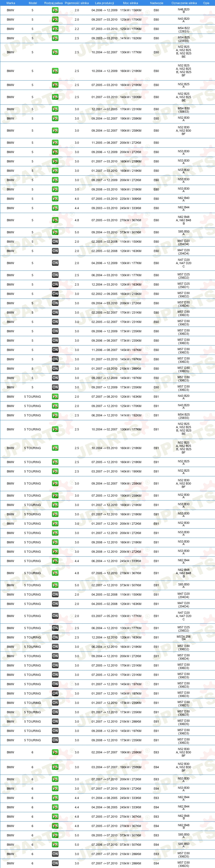Click the Model column header
Image resolution: width=215 pixels, height=868 pixels.
click(33, 3)
